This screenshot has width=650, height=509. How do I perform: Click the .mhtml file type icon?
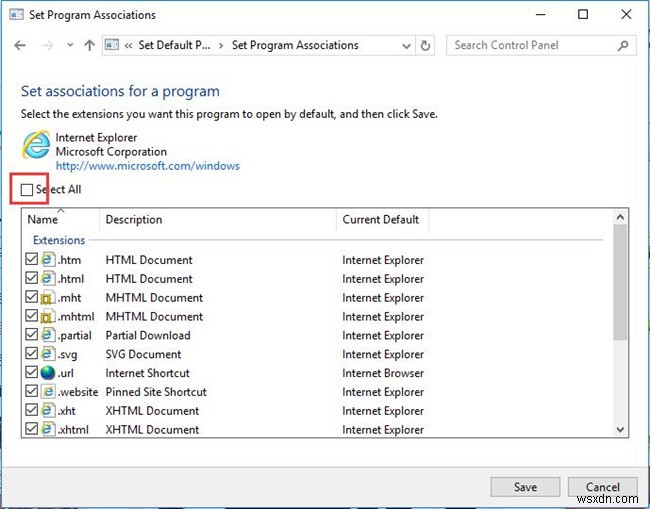(x=48, y=316)
